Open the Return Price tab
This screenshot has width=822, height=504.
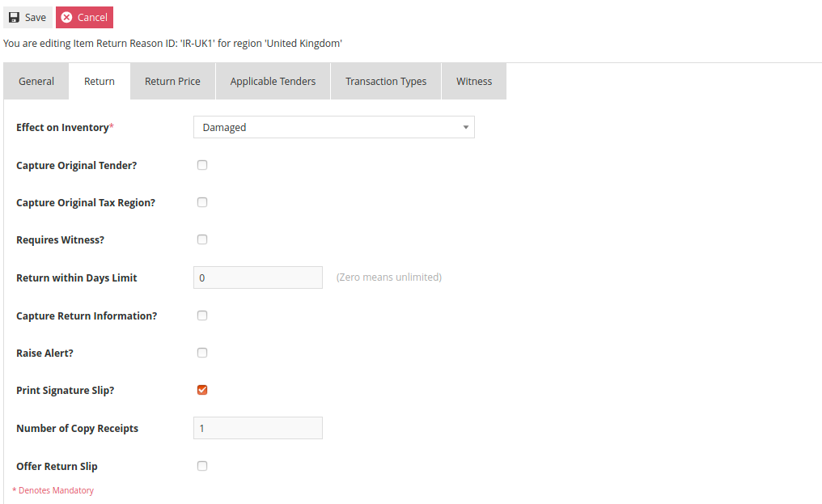point(172,81)
